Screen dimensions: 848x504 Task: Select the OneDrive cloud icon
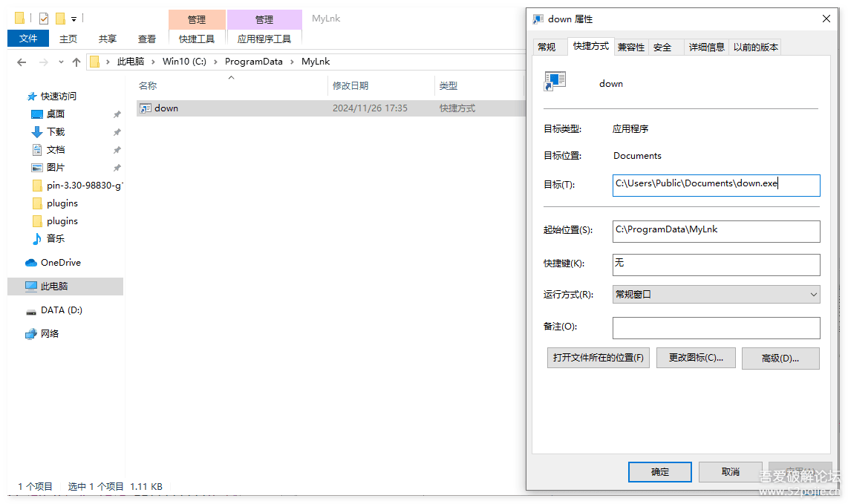tap(31, 263)
